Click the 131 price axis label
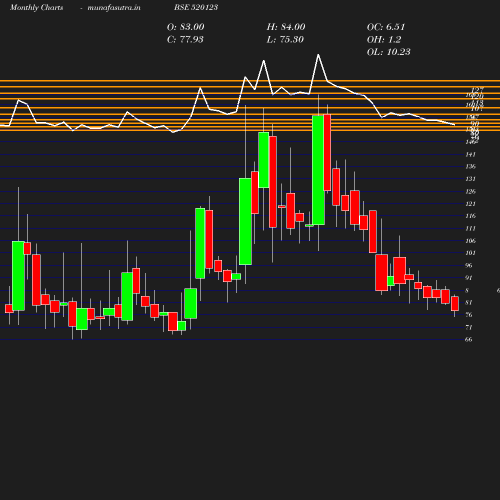The height and width of the screenshot is (500, 500). pos(471,179)
